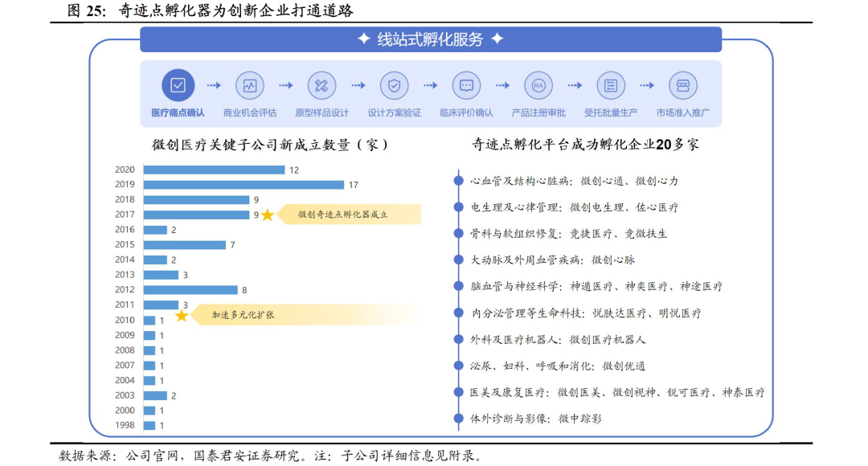
Task: Click the 2020 bar in the chart
Action: (x=215, y=170)
